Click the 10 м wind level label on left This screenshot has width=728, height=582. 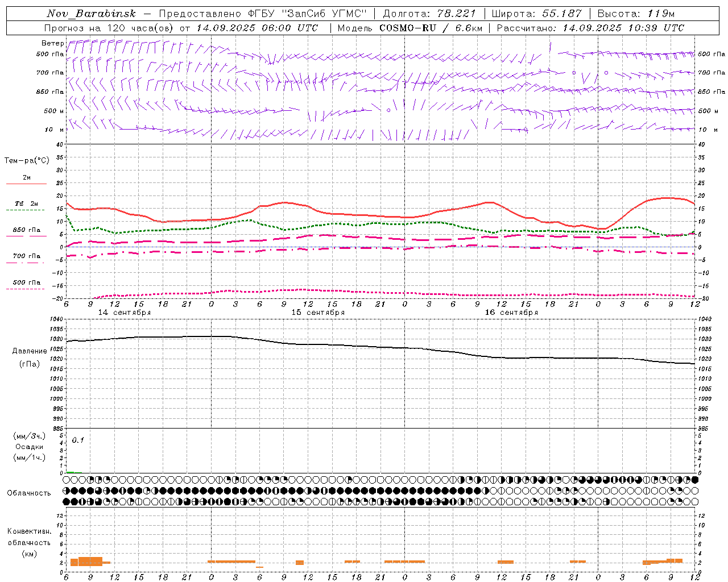pos(55,130)
